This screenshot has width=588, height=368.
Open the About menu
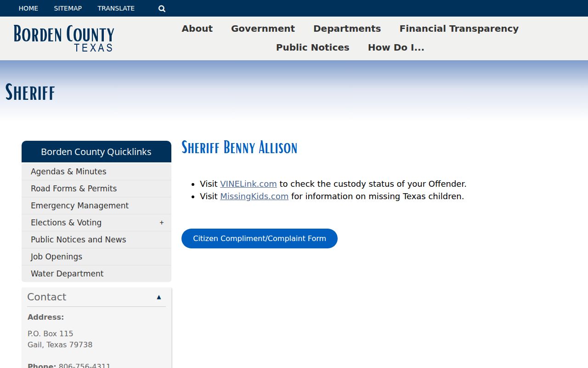(197, 29)
